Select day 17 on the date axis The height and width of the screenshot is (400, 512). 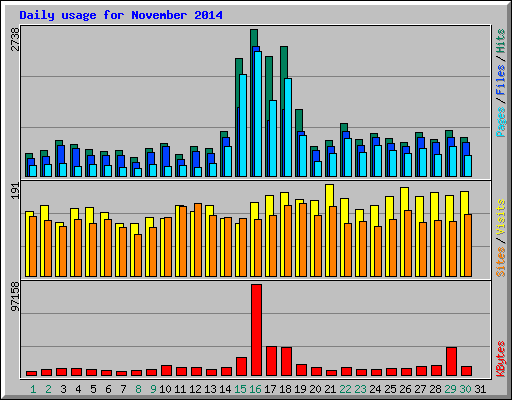point(270,389)
